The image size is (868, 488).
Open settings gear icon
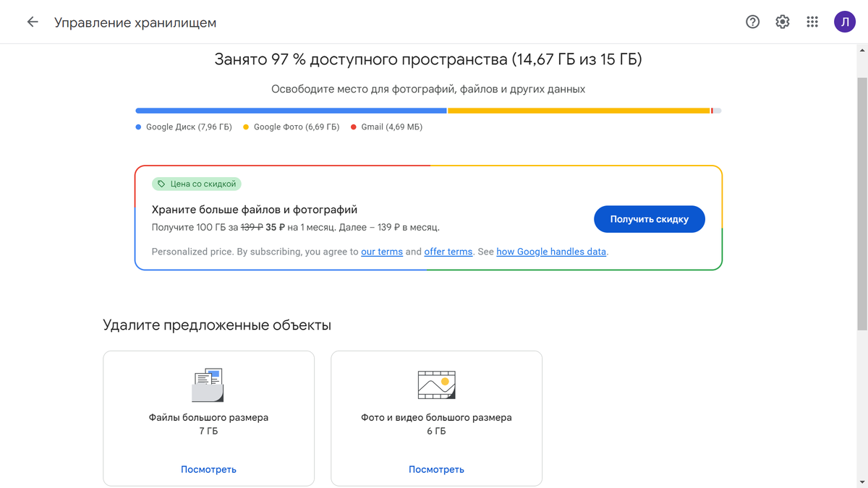tap(783, 22)
